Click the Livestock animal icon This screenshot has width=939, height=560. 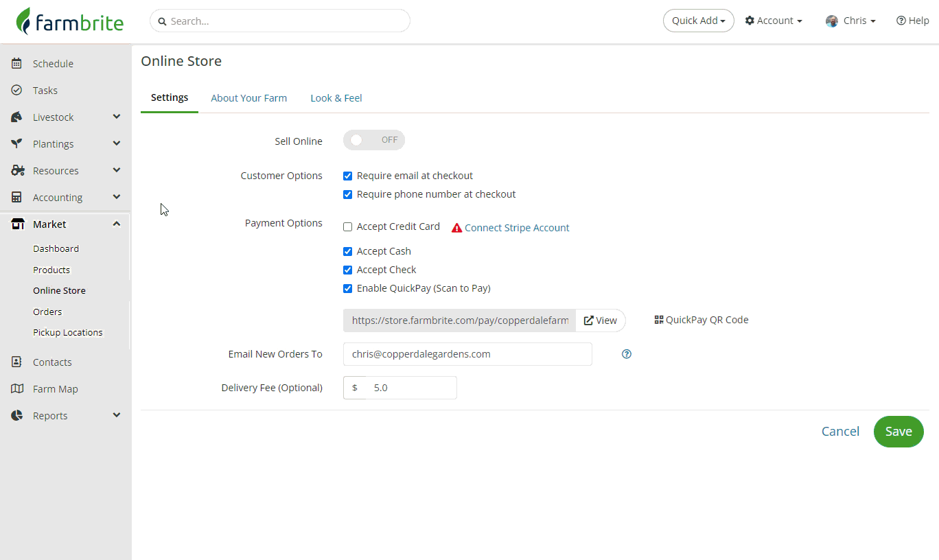(x=17, y=117)
